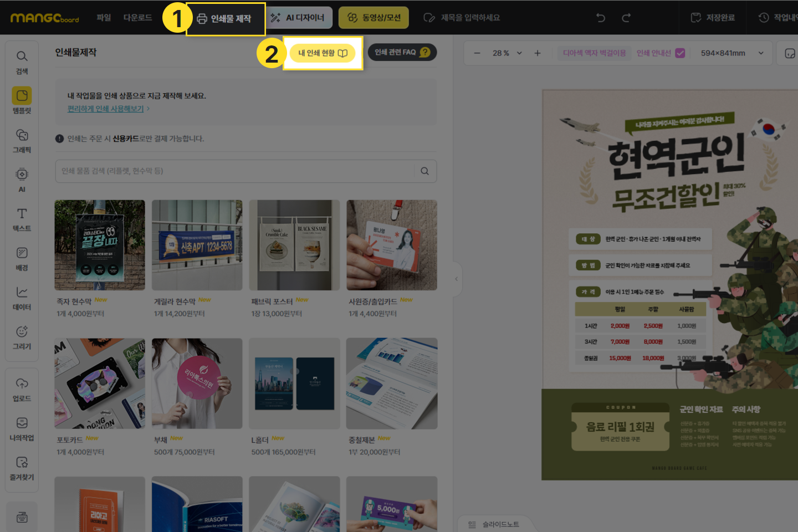798x532 pixels.
Task: Open the 그래픽 graphics sidebar icon
Action: point(22,141)
